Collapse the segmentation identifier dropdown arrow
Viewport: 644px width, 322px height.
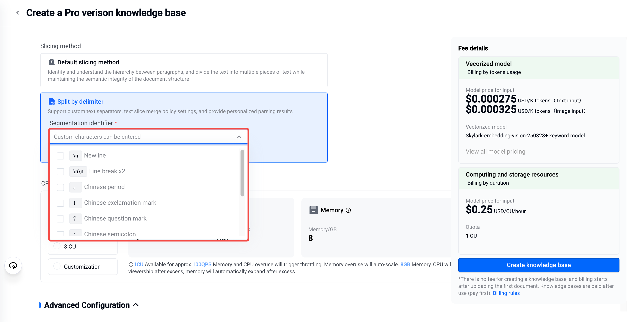coord(239,137)
